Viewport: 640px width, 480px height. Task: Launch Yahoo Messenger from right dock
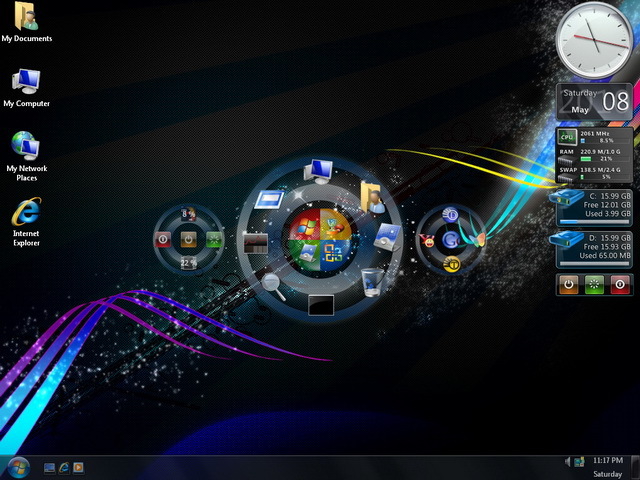point(428,240)
